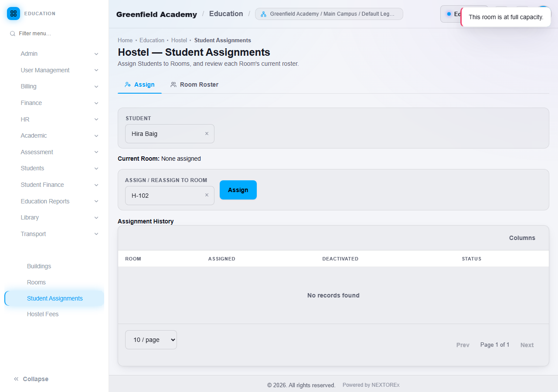Click the Room Roster tab people icon
The width and height of the screenshot is (558, 392).
[174, 84]
